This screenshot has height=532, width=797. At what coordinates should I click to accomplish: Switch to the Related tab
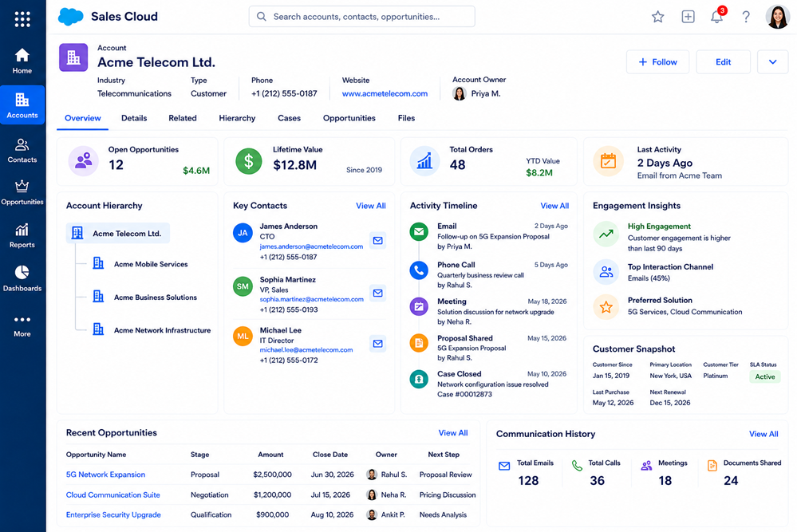pos(183,118)
